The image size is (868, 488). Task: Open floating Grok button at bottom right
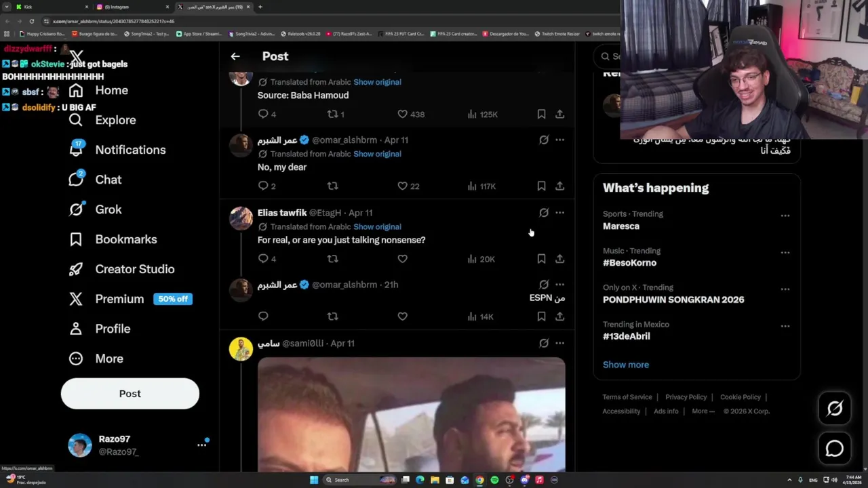tap(834, 408)
